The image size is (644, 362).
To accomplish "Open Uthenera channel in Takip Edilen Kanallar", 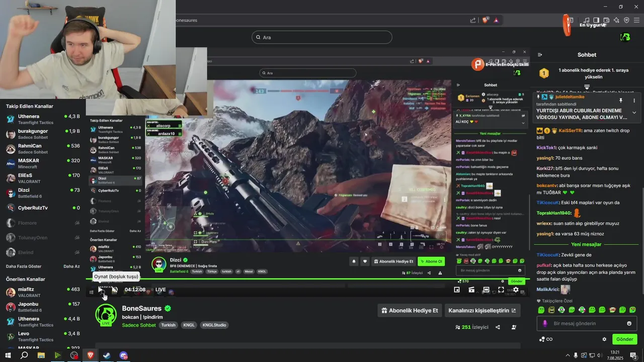I will pos(43,119).
